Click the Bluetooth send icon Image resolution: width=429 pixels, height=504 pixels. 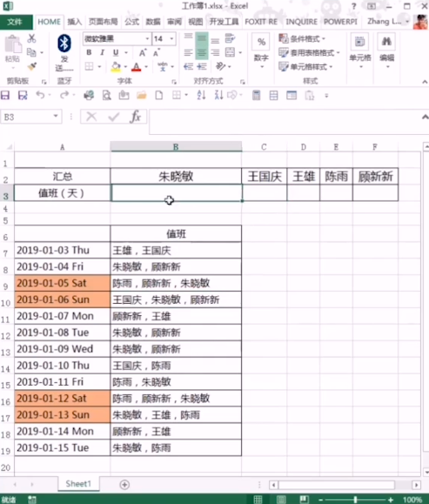click(64, 43)
